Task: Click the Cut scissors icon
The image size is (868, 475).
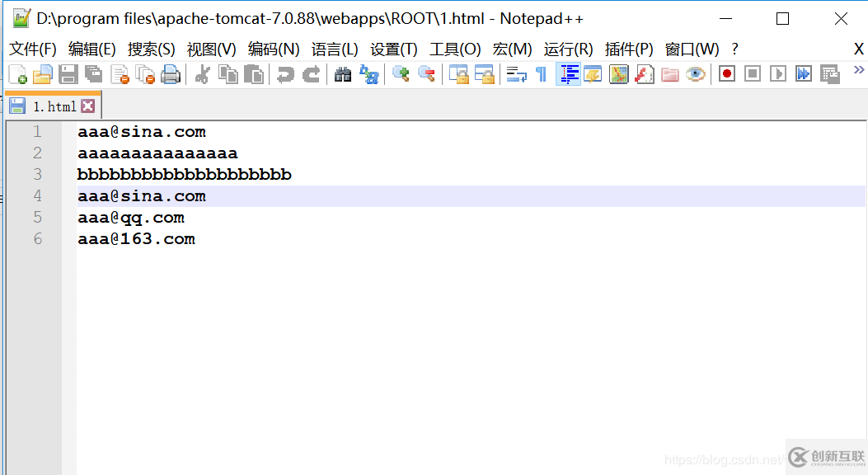Action: tap(203, 73)
